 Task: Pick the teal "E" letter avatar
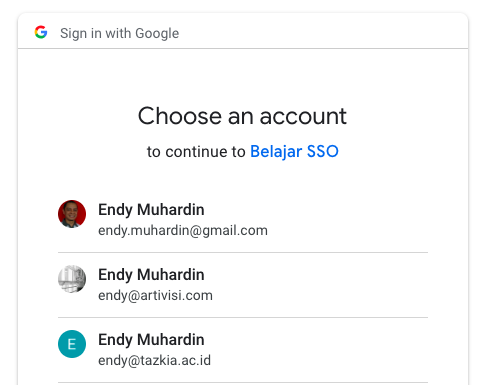pyautogui.click(x=72, y=344)
